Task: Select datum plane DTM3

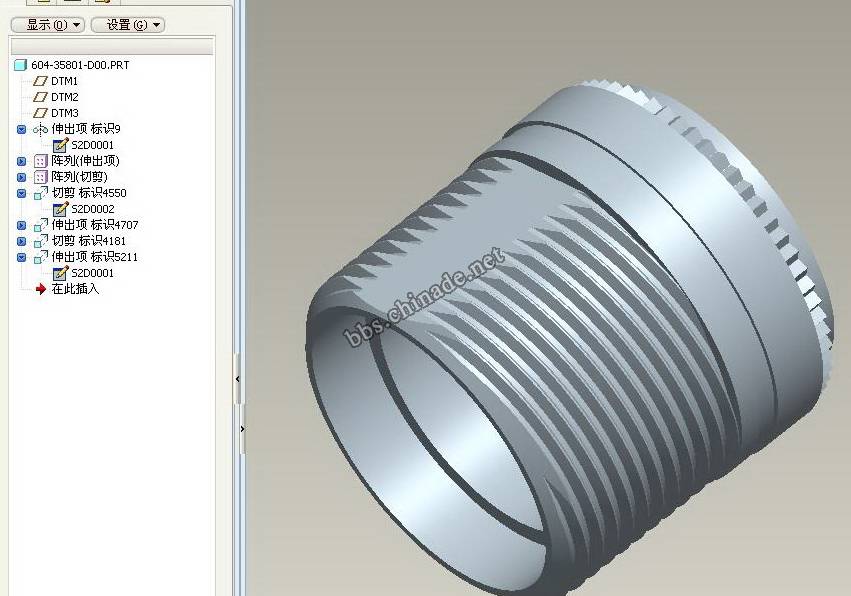Action: (65, 113)
